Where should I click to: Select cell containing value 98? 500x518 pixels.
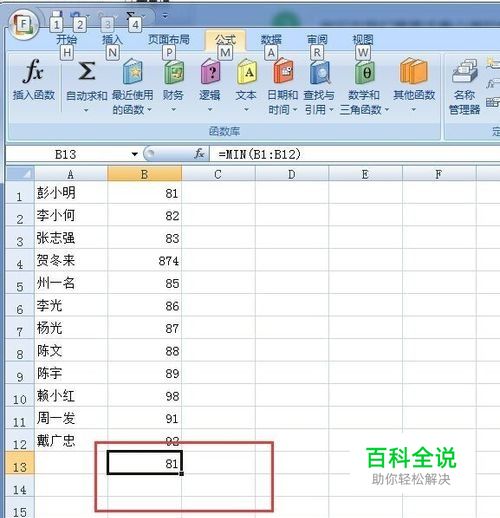point(144,395)
